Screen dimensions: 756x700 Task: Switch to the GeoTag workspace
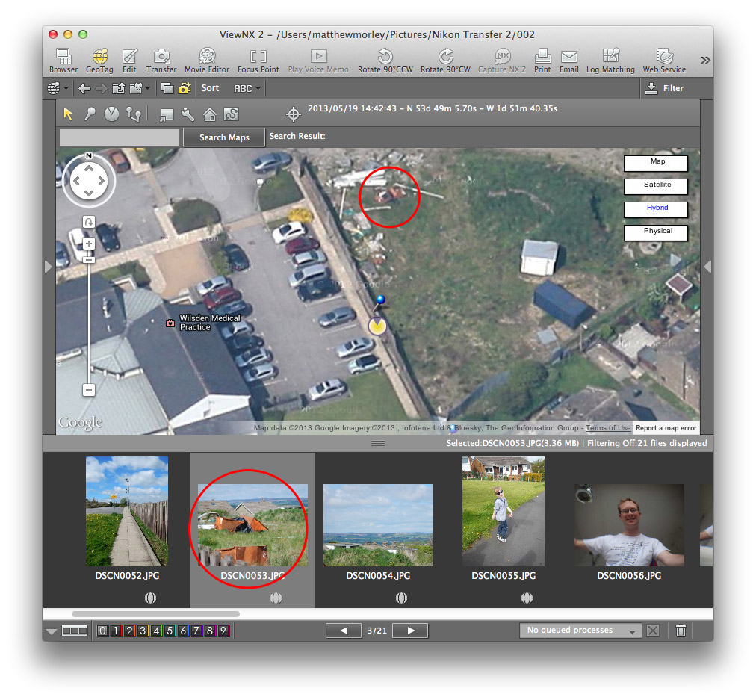[99, 61]
